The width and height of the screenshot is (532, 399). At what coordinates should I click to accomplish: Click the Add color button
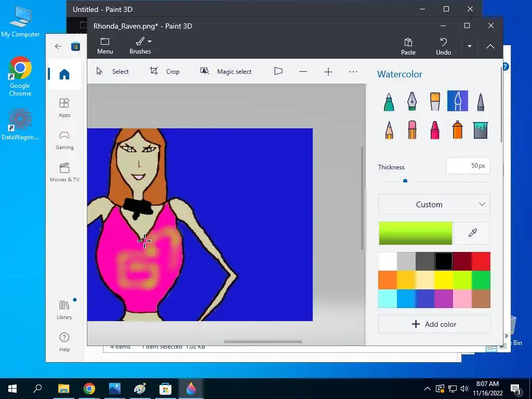[434, 324]
